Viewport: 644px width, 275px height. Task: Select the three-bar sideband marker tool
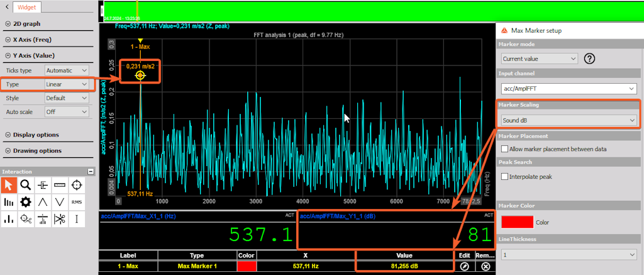[x=9, y=219]
